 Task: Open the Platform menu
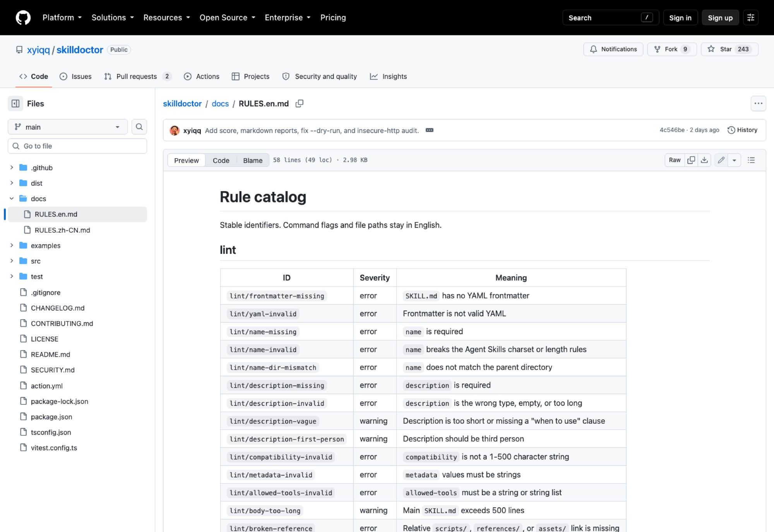click(62, 18)
